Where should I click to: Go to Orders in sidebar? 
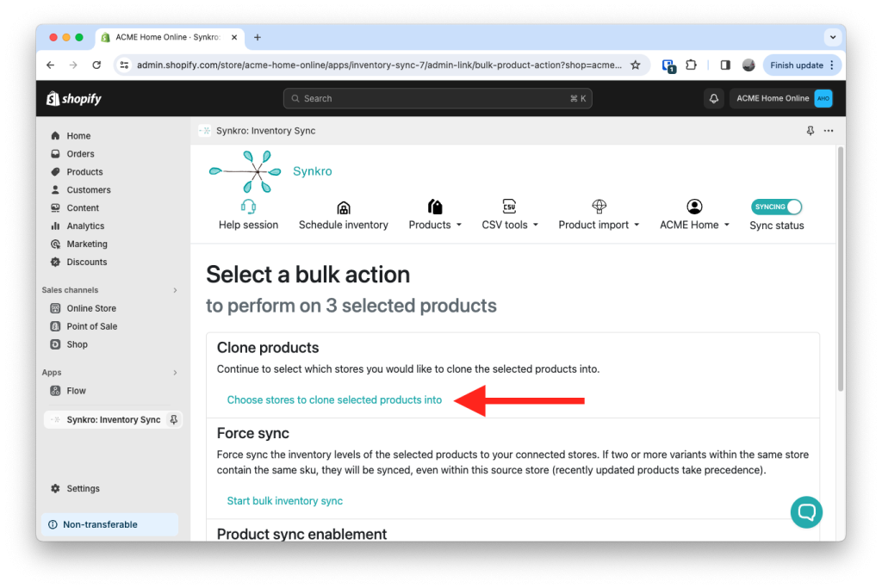click(x=80, y=154)
